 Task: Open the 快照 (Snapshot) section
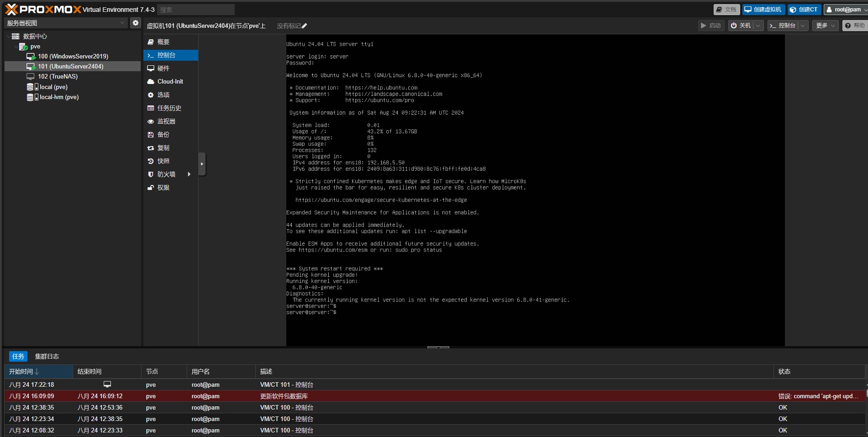163,161
